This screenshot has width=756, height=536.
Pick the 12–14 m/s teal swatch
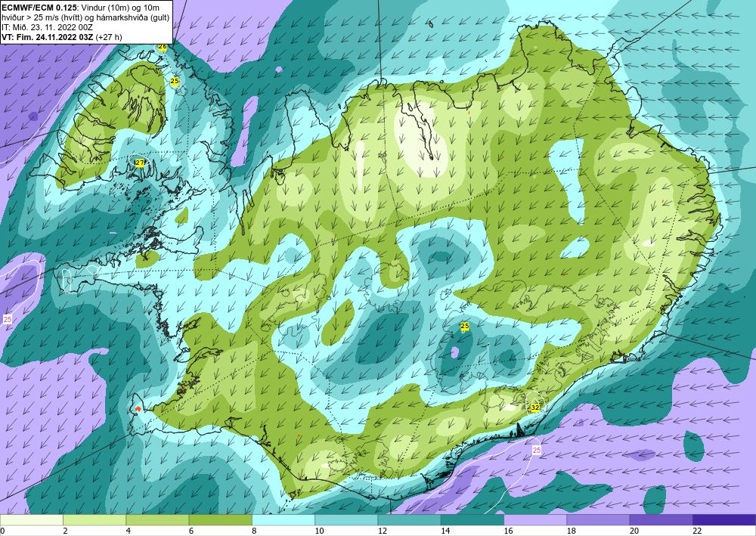pos(409,520)
